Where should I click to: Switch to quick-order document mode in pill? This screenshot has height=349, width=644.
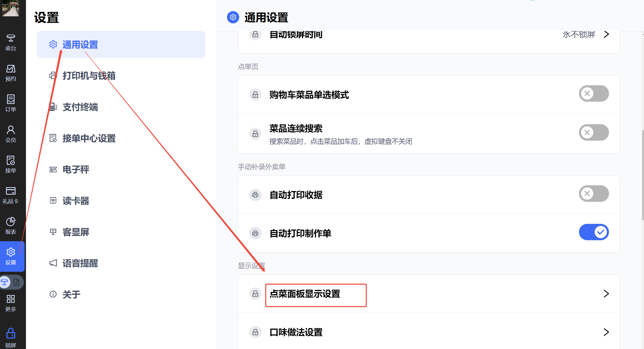pos(17,282)
